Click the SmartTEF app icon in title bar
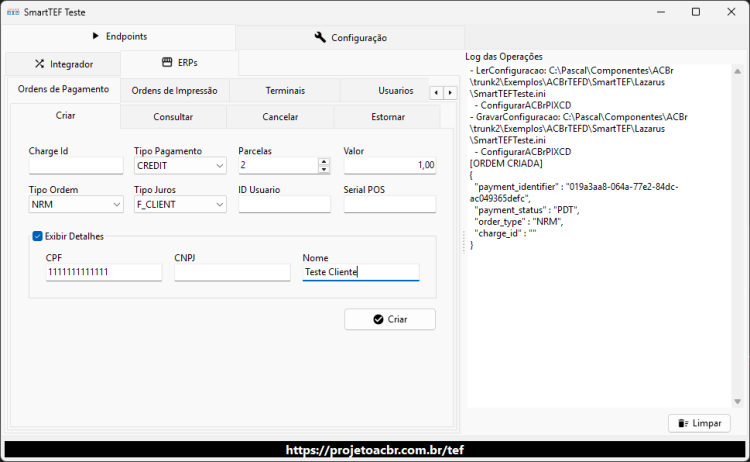The height and width of the screenshot is (462, 750). pyautogui.click(x=13, y=12)
